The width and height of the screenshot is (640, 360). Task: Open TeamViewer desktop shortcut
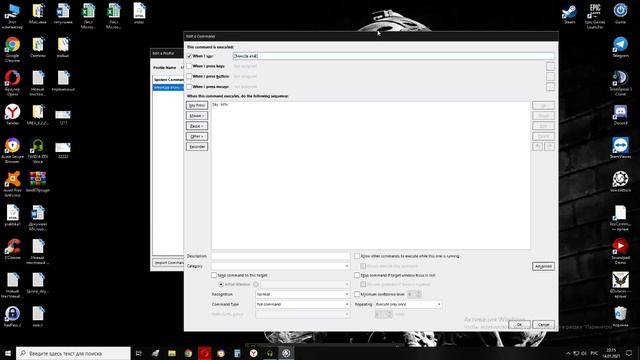point(620,148)
